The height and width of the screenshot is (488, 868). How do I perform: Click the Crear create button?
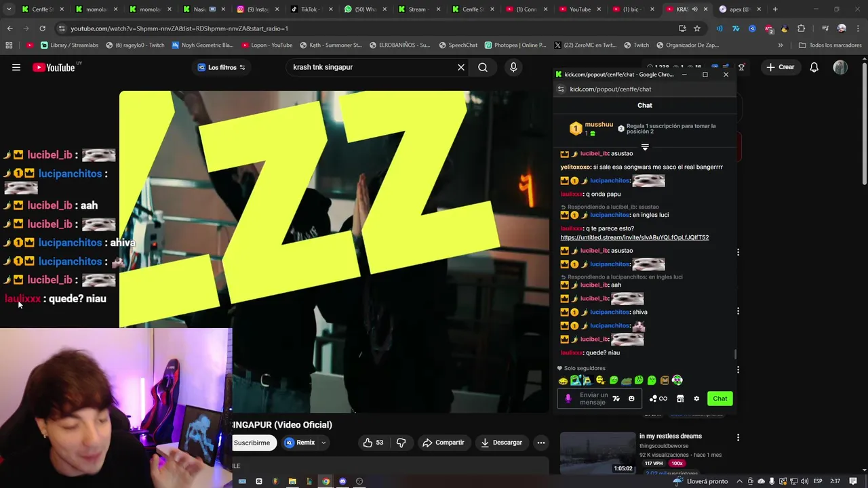[780, 67]
